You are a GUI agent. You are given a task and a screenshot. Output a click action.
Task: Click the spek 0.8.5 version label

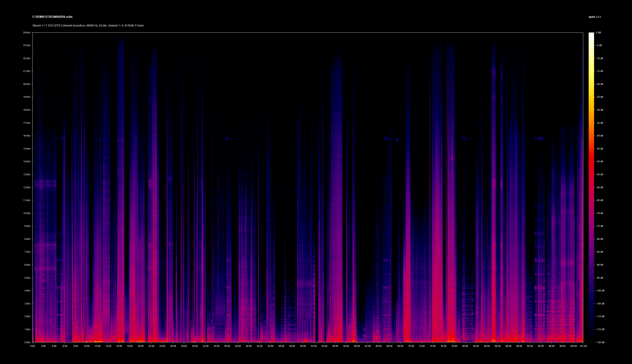click(594, 17)
